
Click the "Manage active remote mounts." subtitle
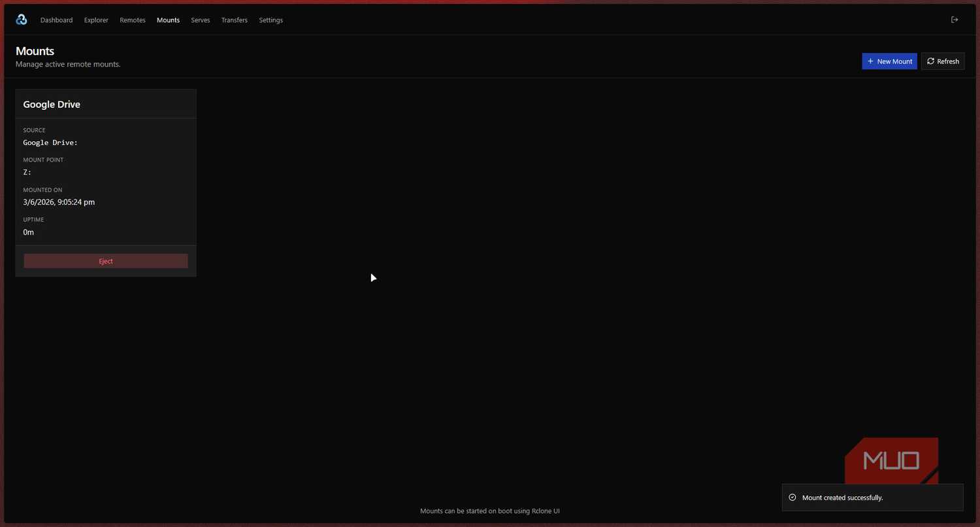coord(68,64)
